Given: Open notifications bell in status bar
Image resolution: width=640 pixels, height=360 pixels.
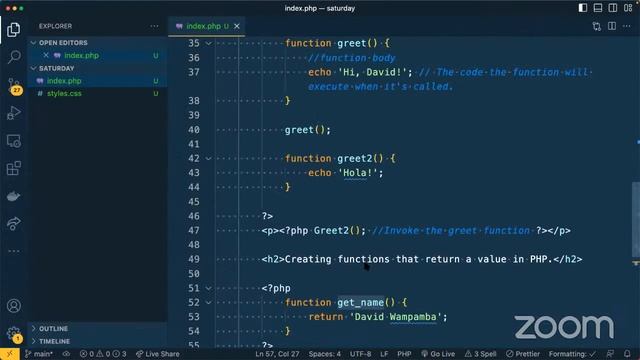Looking at the screenshot, I should pyautogui.click(x=627, y=354).
